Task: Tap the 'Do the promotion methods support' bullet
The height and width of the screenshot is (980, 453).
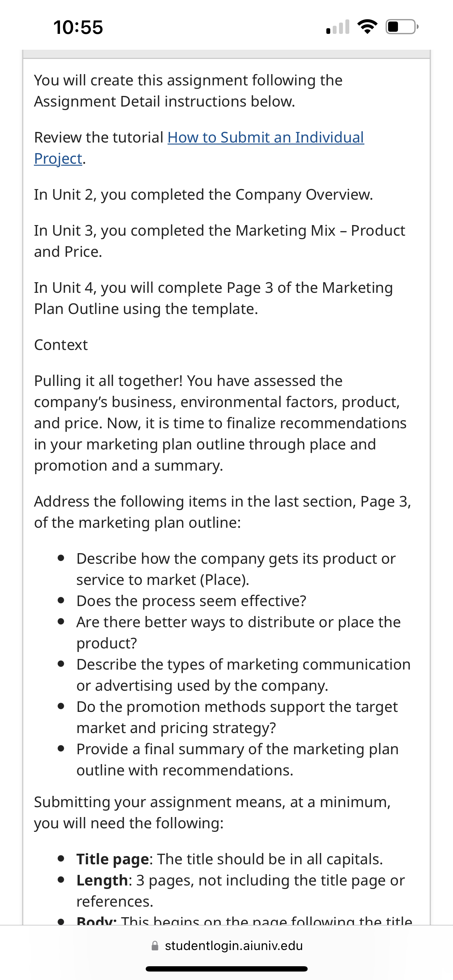Action: point(237,717)
